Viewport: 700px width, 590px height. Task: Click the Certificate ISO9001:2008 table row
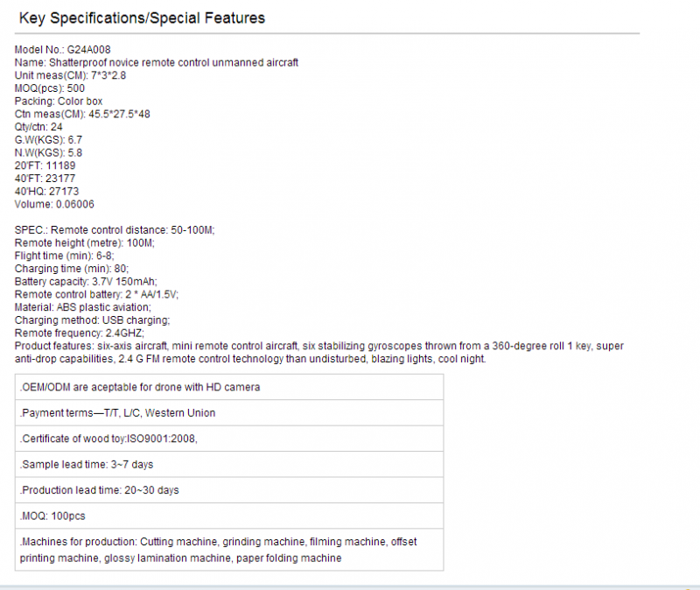(229, 439)
